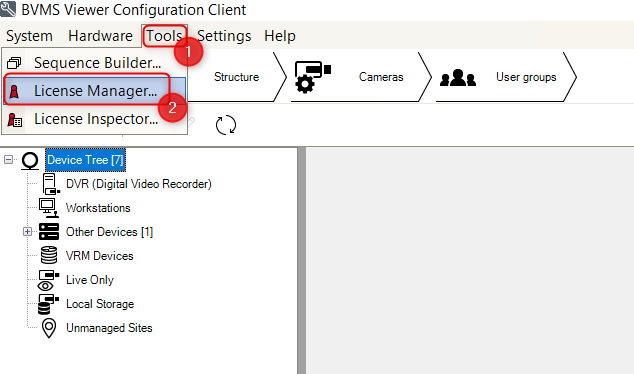Select Other Devices [1] tree item
Image resolution: width=634 pixels, height=374 pixels.
110,232
